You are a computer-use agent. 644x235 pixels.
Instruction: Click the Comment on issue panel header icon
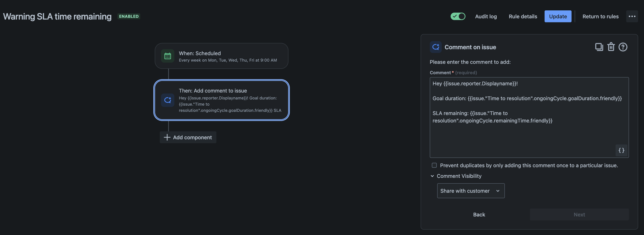436,47
